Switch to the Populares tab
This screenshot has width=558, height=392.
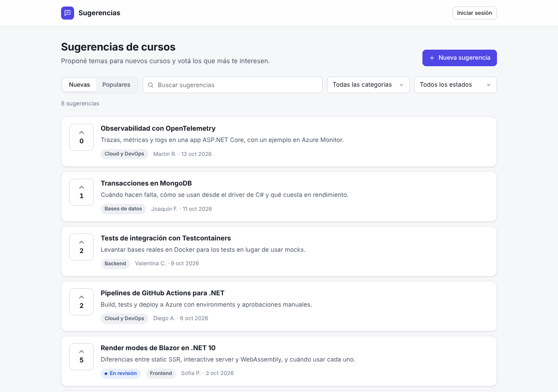pyautogui.click(x=116, y=85)
